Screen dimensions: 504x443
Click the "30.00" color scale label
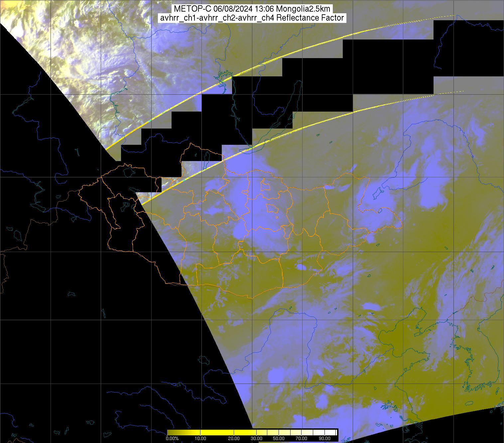click(257, 439)
